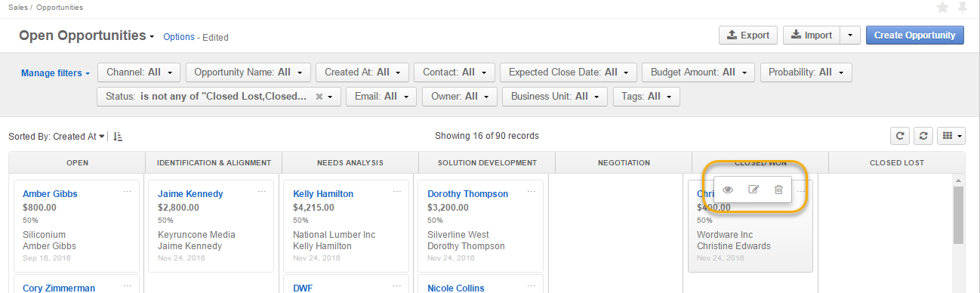Click 'Keyruncone Media' company text
980x293 pixels.
196,235
